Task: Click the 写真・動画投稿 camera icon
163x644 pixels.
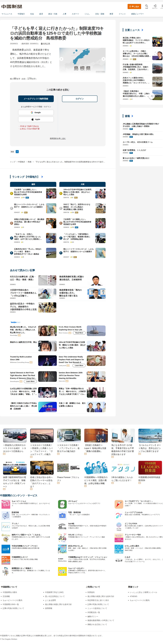Action: click(x=62, y=515)
